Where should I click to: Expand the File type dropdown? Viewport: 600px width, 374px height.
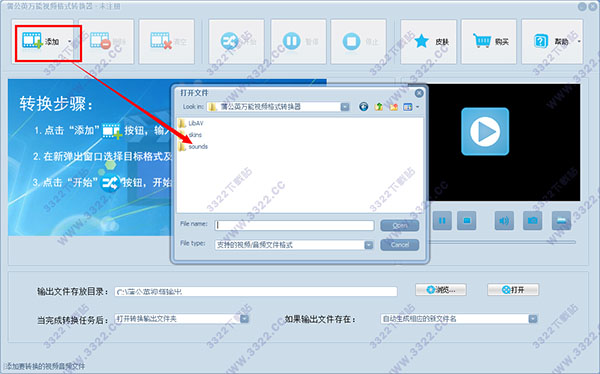[x=368, y=245]
